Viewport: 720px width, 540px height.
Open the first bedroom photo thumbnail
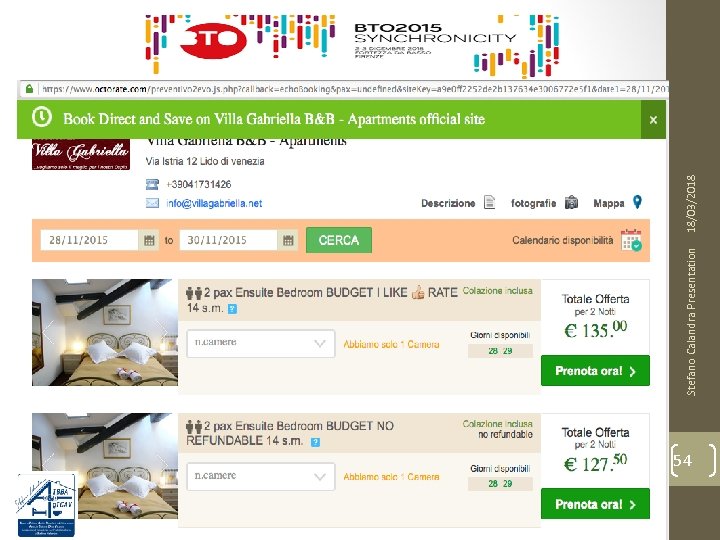[104, 332]
